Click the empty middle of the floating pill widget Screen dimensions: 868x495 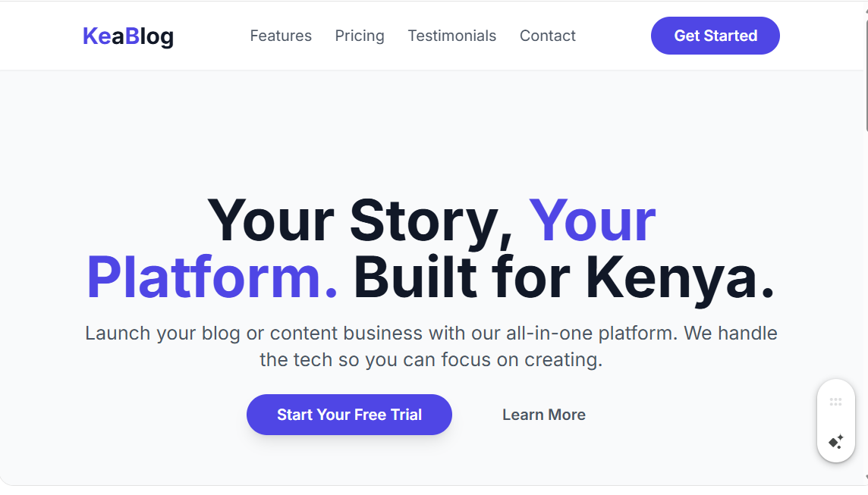coord(835,421)
